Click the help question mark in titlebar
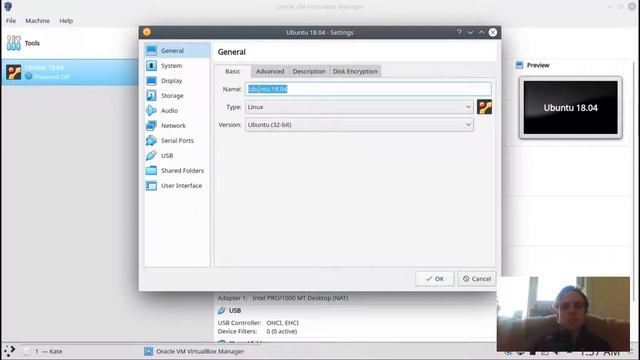 (x=459, y=32)
